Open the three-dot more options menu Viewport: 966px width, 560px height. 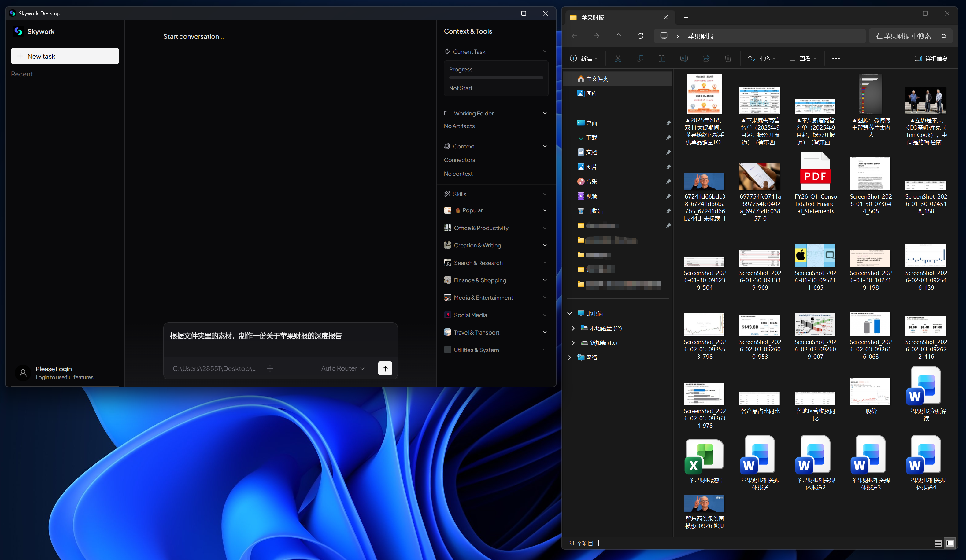click(x=836, y=58)
